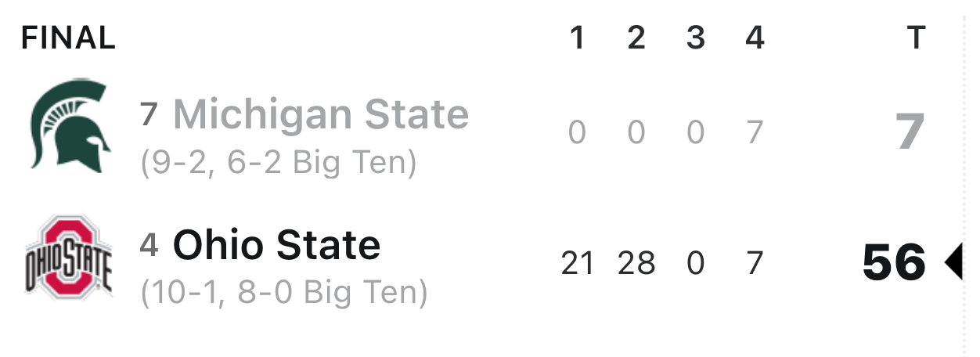This screenshot has height=357, width=980.
Task: Click the FINAL game status label
Action: (x=68, y=37)
